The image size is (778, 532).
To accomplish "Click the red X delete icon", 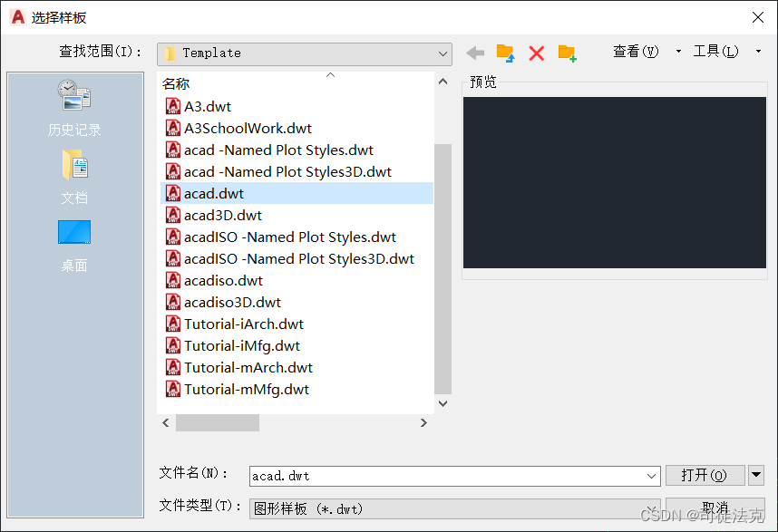I will (537, 53).
